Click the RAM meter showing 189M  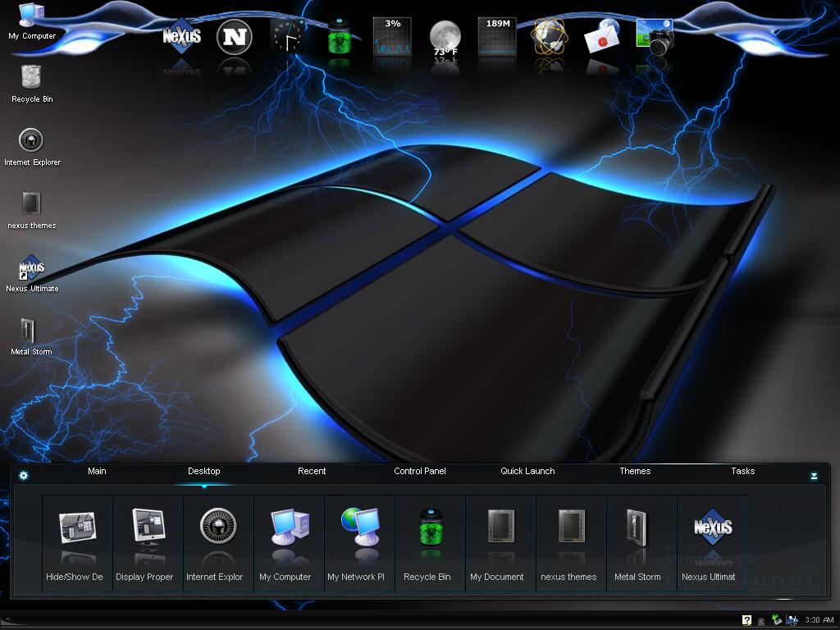498,36
